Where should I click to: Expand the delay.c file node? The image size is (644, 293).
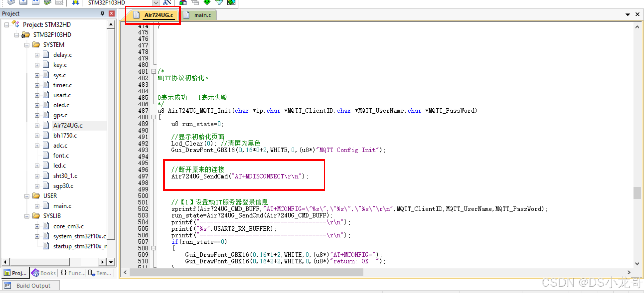click(37, 55)
